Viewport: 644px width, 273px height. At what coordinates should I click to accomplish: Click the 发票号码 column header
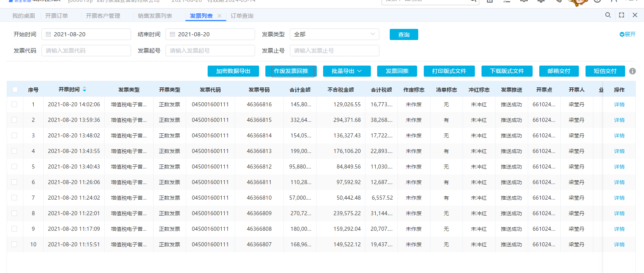[x=259, y=90]
